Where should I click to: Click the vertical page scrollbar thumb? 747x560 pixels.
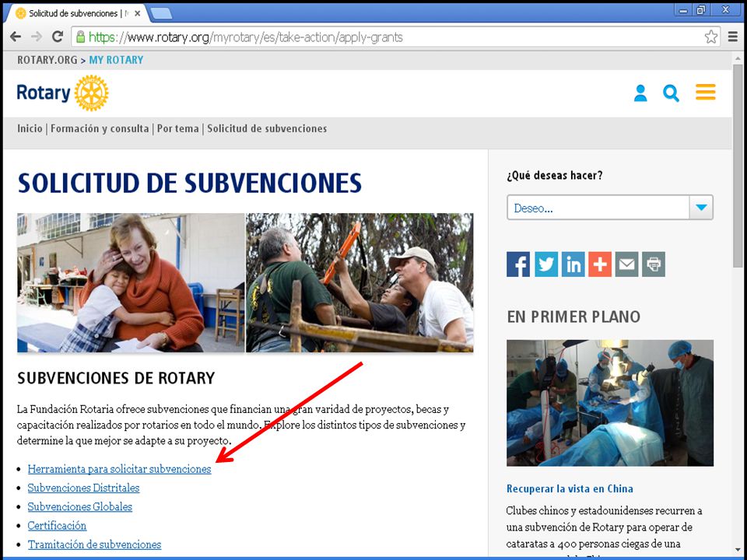pyautogui.click(x=738, y=166)
